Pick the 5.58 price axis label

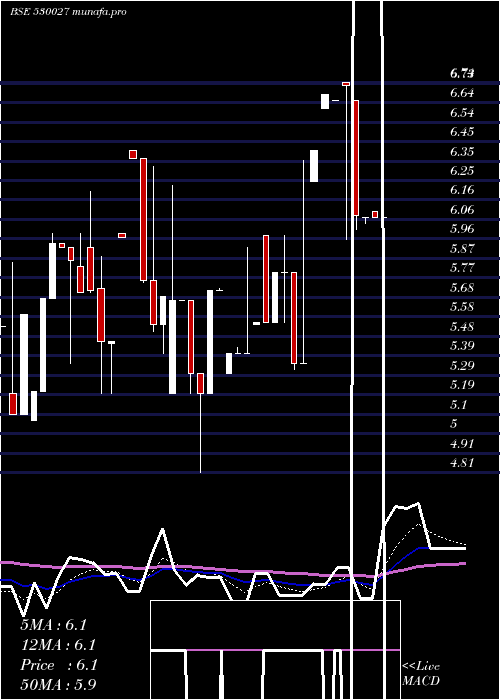pyautogui.click(x=462, y=307)
